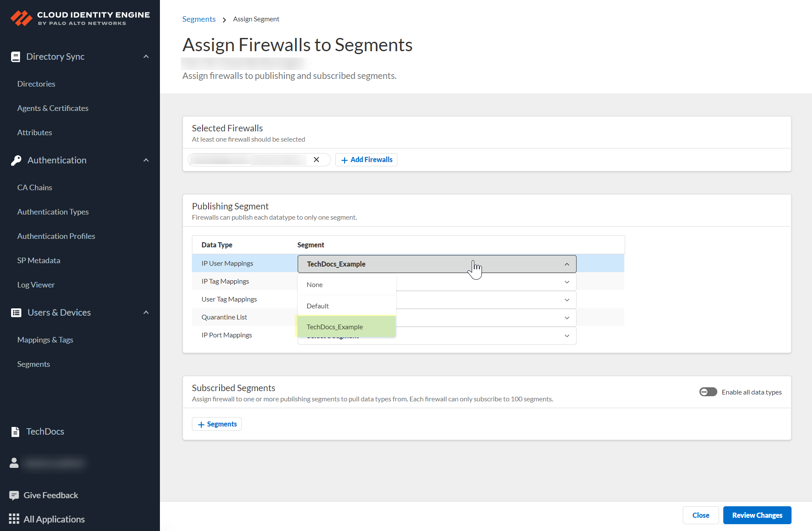812x531 pixels.
Task: Toggle Enable all data types switch
Action: (x=708, y=392)
